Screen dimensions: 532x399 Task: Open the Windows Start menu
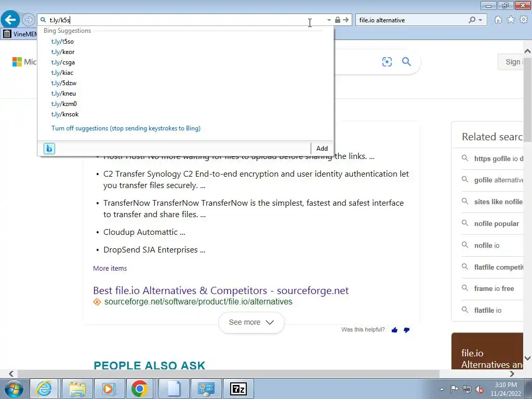[x=14, y=389]
